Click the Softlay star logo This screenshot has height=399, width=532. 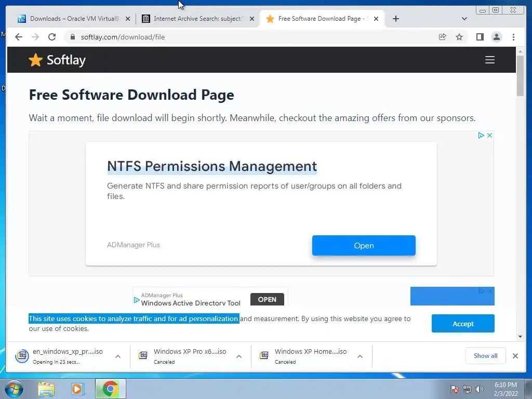click(35, 60)
